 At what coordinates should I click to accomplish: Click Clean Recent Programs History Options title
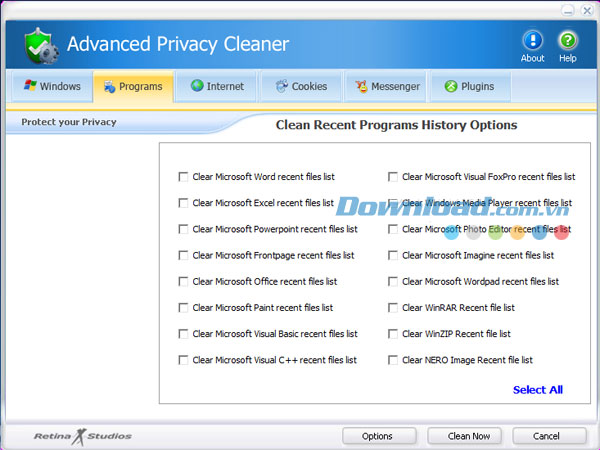tap(396, 125)
